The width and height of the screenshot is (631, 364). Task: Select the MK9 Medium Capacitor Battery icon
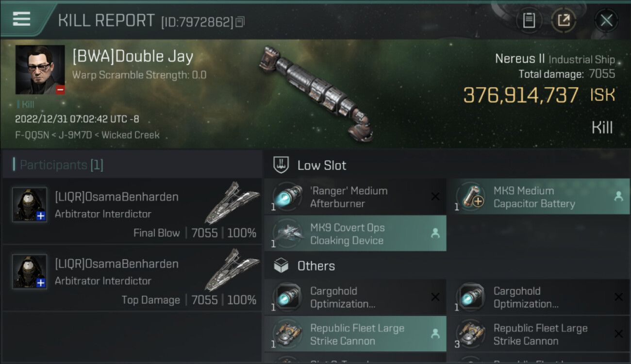pos(471,197)
